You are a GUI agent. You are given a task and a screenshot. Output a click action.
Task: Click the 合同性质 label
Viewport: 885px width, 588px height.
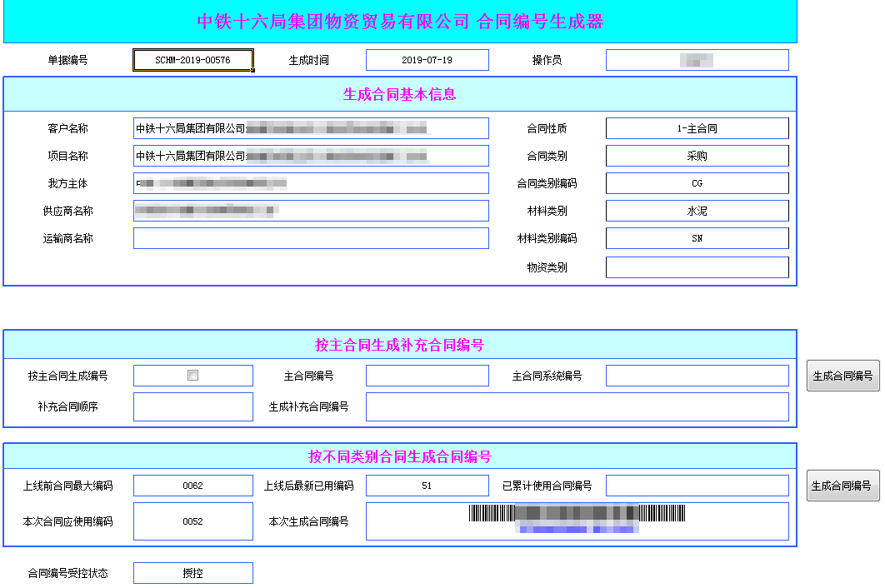547,128
